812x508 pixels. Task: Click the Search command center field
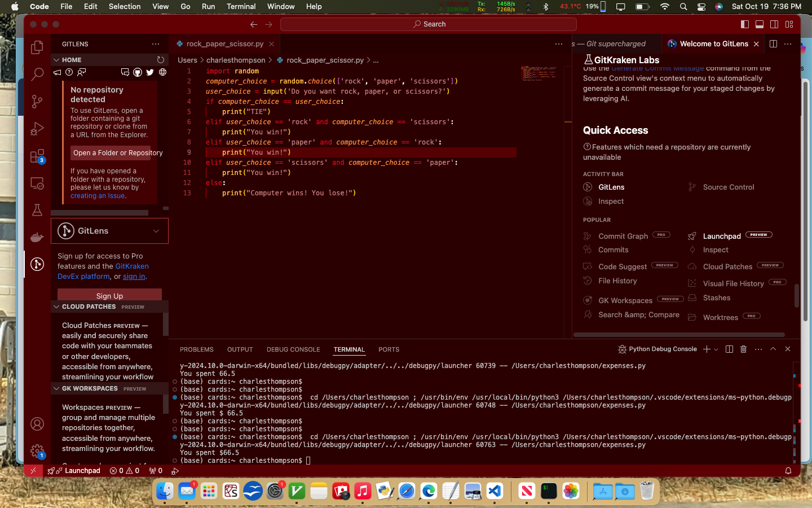[429, 24]
